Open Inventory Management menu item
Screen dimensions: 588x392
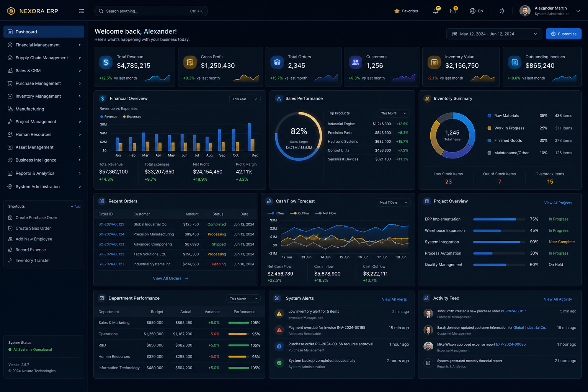[x=44, y=96]
